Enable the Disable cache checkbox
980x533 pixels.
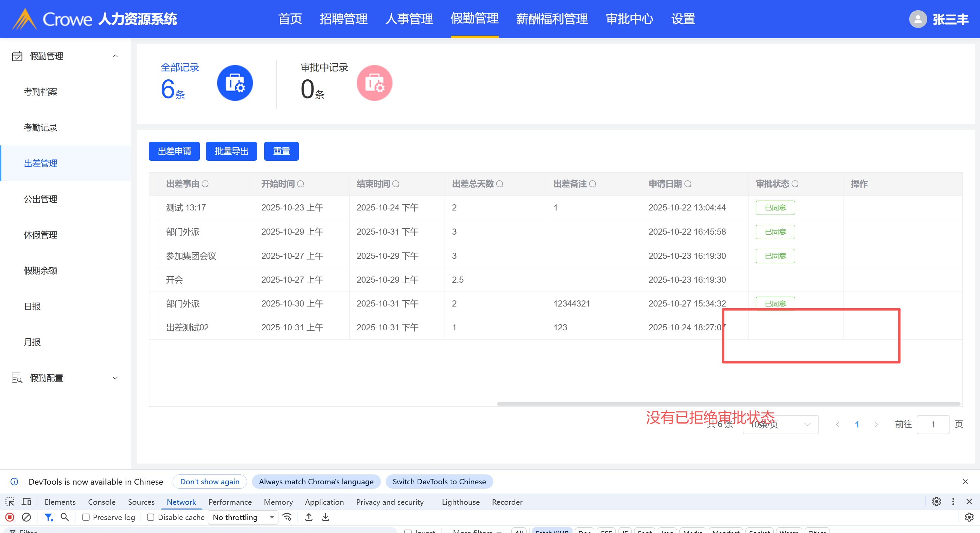[x=151, y=517]
